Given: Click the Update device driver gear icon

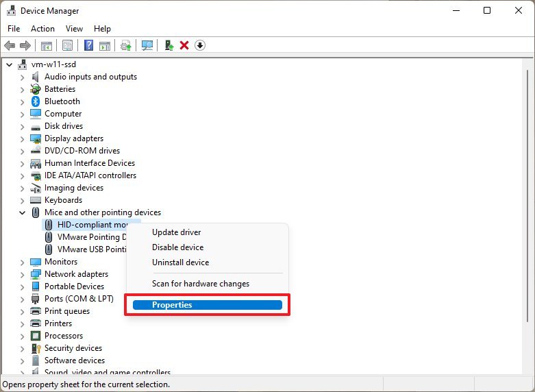Looking at the screenshot, I should pyautogui.click(x=126, y=45).
